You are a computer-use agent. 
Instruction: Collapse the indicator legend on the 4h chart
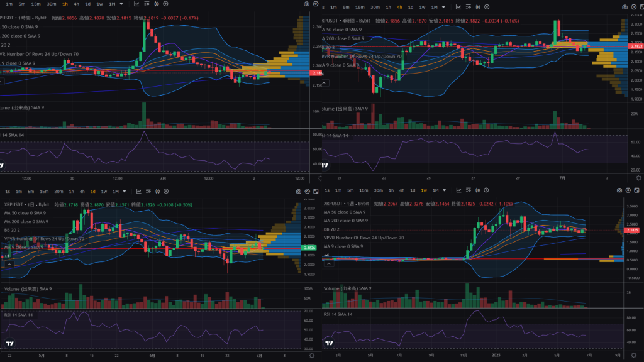click(x=324, y=84)
